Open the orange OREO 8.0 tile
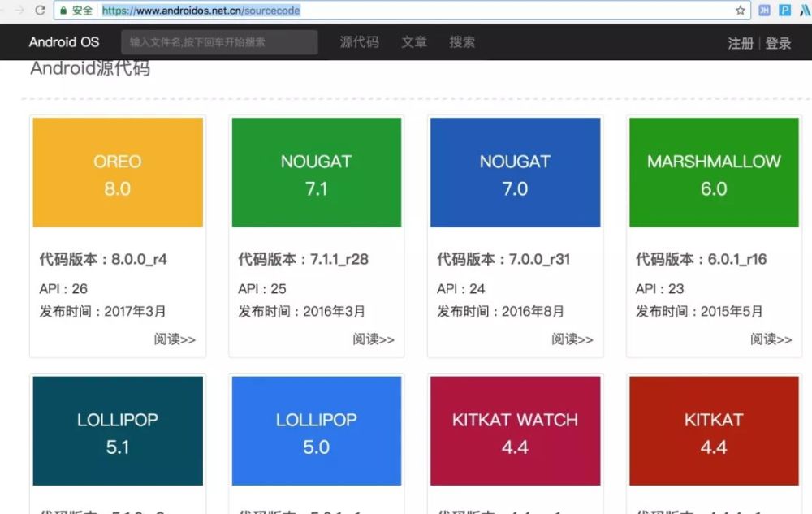 click(x=118, y=172)
